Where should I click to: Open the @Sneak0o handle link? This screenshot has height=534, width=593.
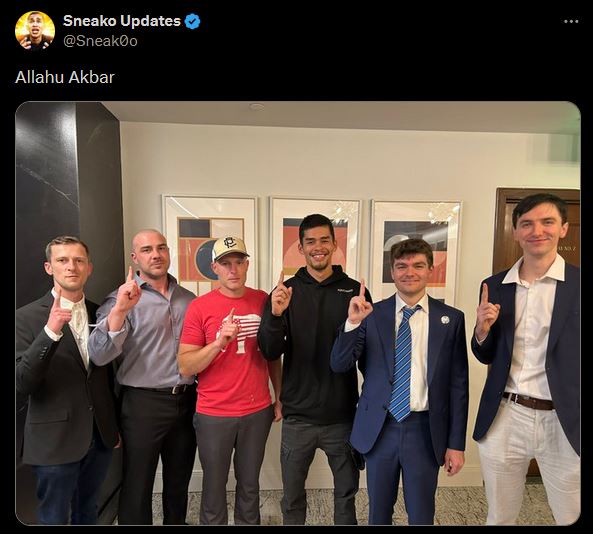(x=100, y=40)
